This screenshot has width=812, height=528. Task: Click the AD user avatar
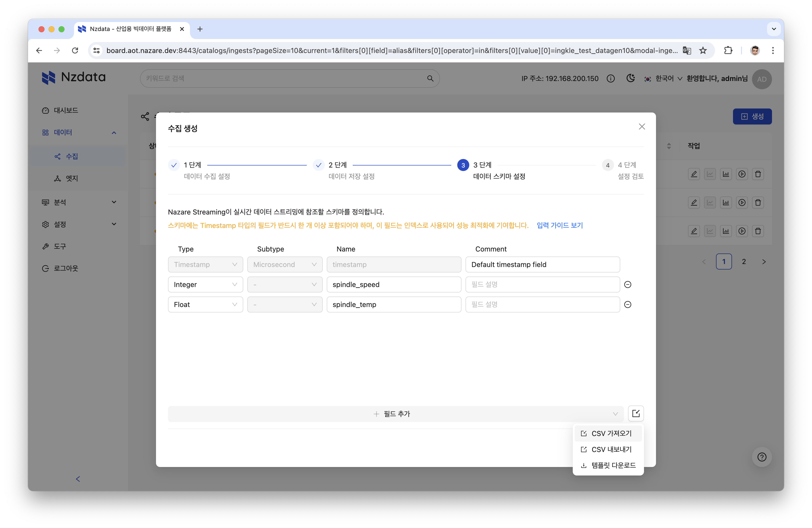pos(761,79)
